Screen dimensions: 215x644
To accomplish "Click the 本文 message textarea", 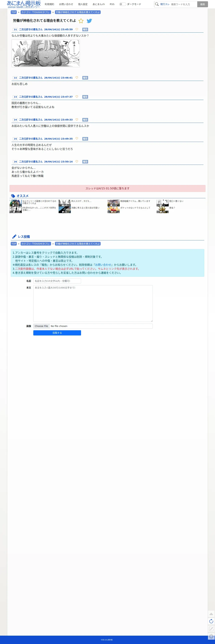I will click(x=93, y=304).
